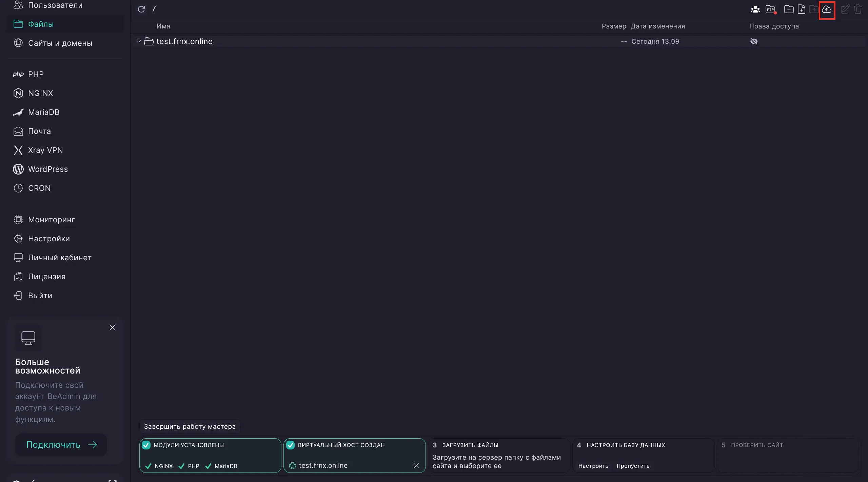Remove test.frnx.online from virtual host step
This screenshot has width=868, height=482.
tap(416, 466)
